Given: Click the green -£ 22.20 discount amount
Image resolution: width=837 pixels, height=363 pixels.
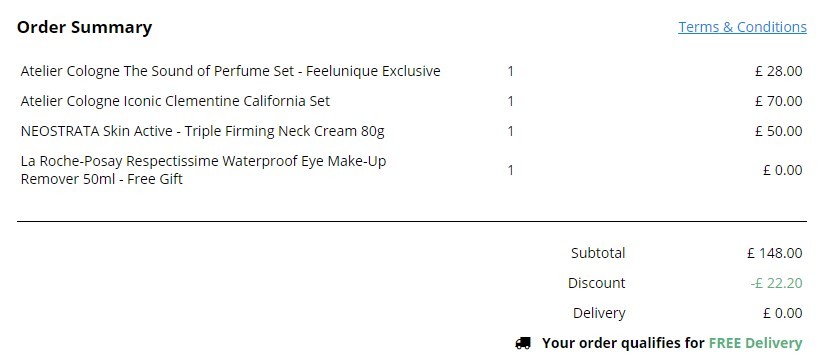Looking at the screenshot, I should [x=776, y=283].
